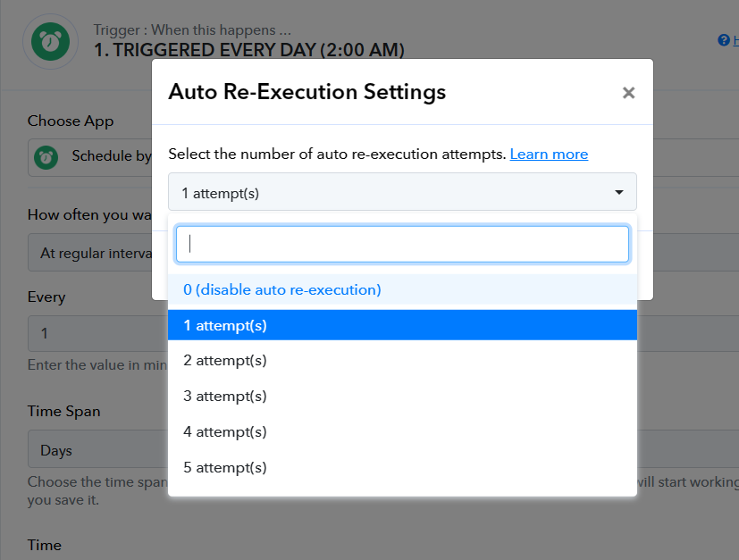Click the 1 attempt(s) selected dropdown field
The height and width of the screenshot is (560, 739).
[402, 192]
